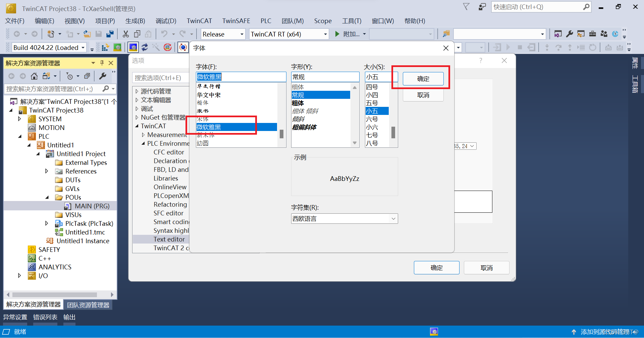The height and width of the screenshot is (338, 644).
Task: Select 小四 font size
Action: tap(372, 95)
